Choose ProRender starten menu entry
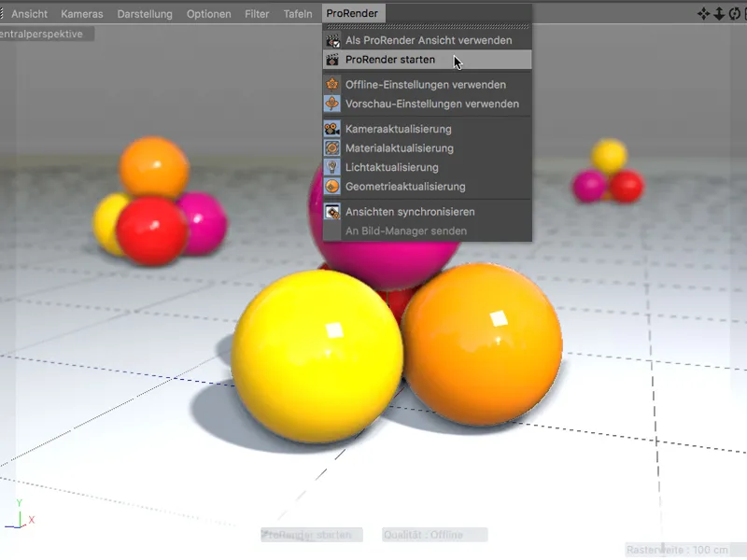Screen dimensions: 747x560 (x=428, y=60)
